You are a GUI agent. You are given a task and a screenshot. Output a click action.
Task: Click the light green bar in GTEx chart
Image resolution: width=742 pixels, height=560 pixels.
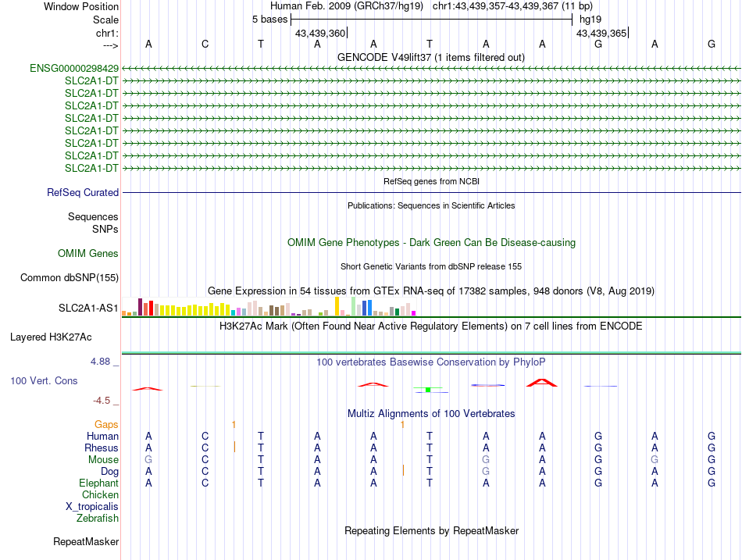[x=354, y=306]
